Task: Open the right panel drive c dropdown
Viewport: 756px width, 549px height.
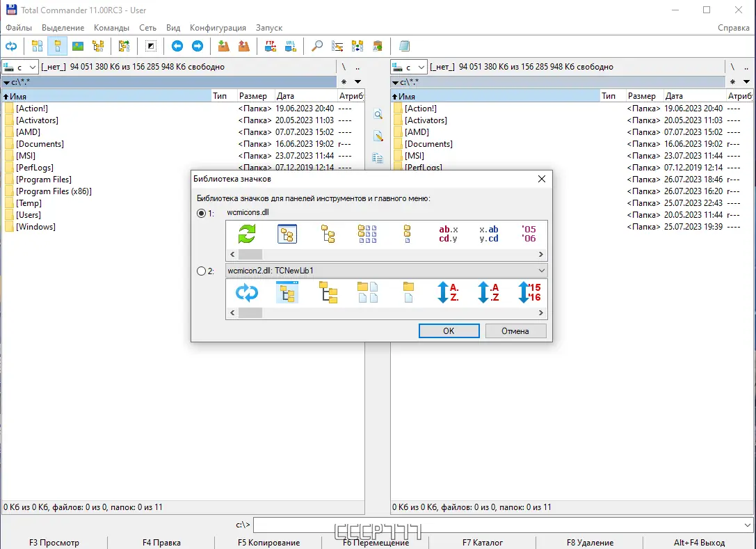Action: coord(409,67)
